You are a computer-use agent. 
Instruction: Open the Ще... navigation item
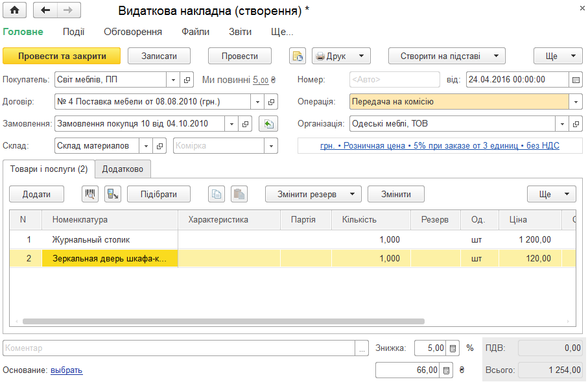pos(282,32)
